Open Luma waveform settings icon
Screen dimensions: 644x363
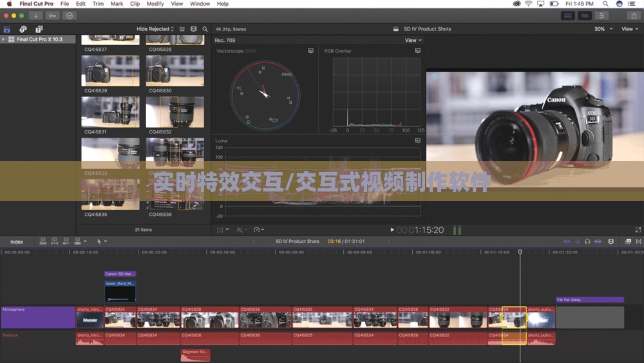point(418,141)
